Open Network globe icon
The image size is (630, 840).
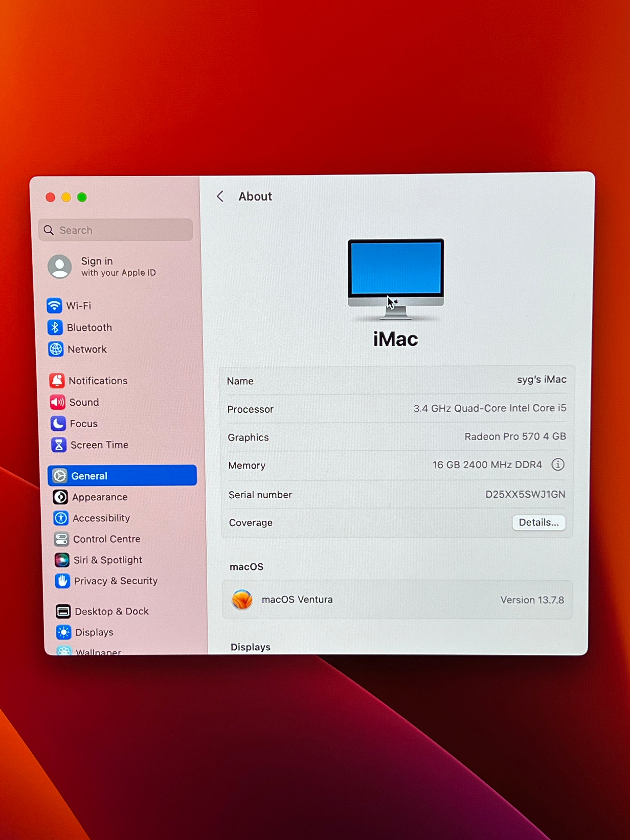click(56, 349)
